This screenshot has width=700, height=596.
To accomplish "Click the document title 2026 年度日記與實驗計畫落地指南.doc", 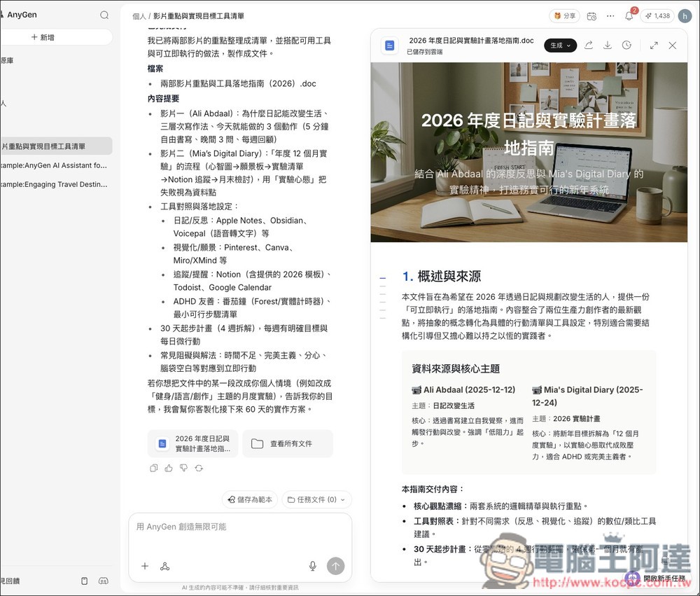I will coord(471,40).
